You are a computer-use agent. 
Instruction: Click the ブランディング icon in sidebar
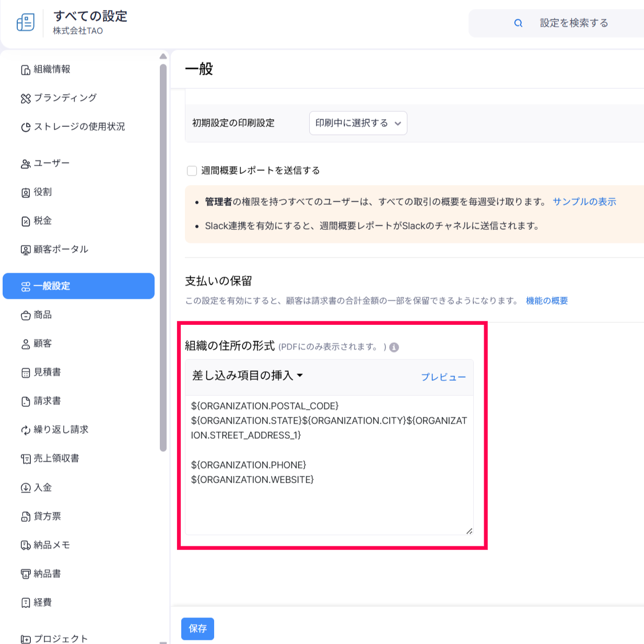26,98
